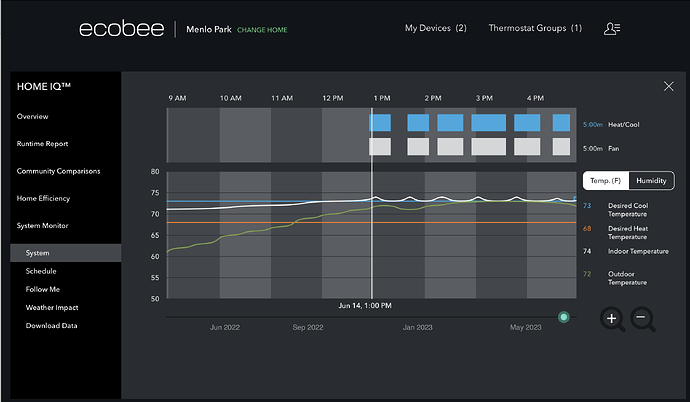
Task: Click the 9 AM time axis label
Action: 177,98
